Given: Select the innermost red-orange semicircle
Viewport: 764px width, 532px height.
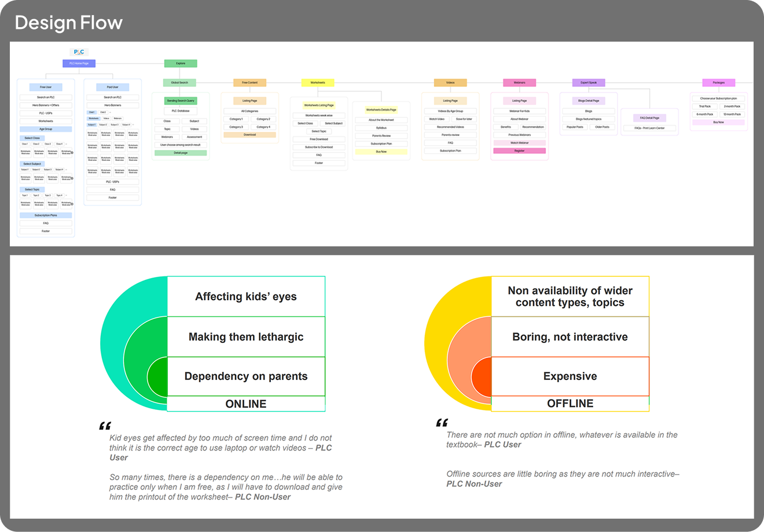Looking at the screenshot, I should coord(482,376).
